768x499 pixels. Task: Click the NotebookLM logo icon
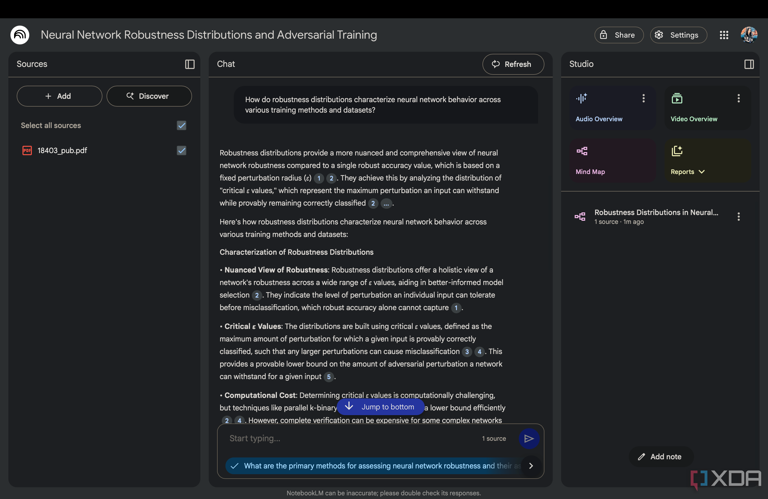20,35
